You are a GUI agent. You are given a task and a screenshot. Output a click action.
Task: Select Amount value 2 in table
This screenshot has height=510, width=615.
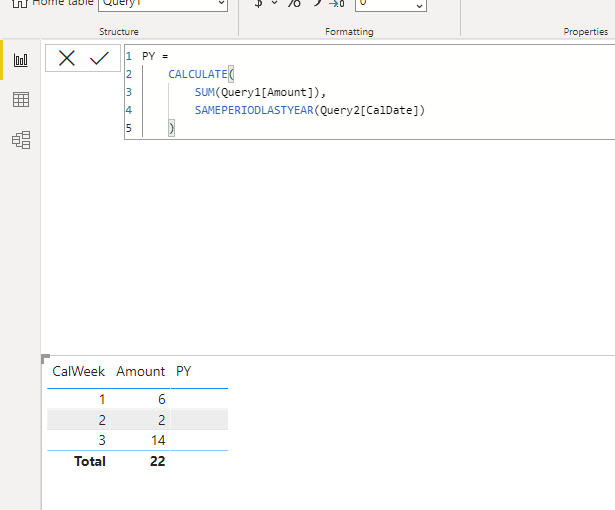point(162,420)
